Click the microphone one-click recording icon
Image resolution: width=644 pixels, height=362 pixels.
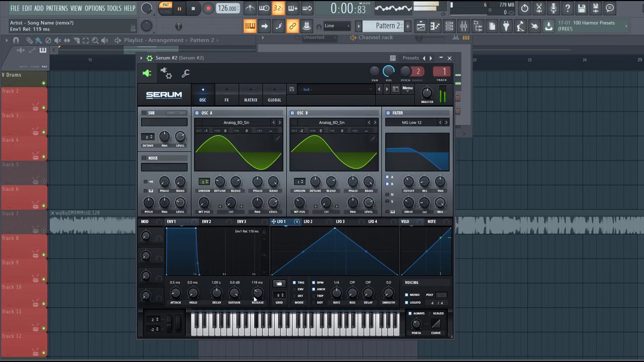[553, 8]
